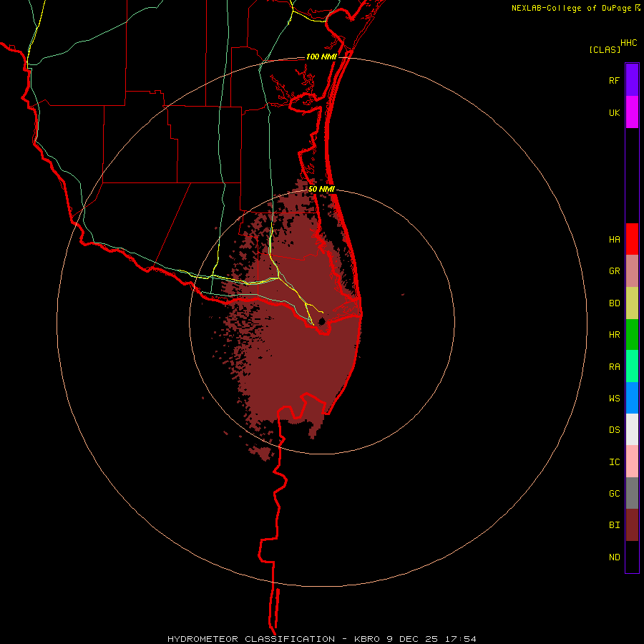Click the 'HA' legend label
Viewport: 644px width, 644px height.
click(614, 240)
